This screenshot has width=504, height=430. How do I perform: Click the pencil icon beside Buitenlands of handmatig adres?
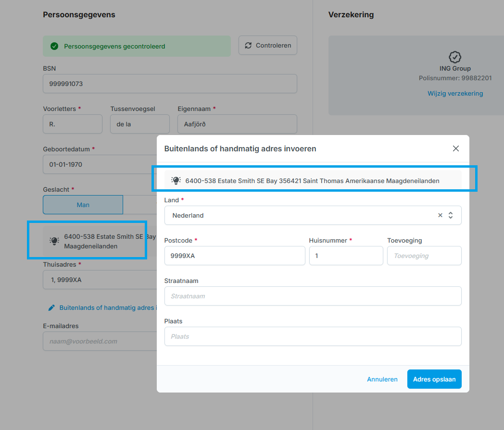tap(51, 307)
